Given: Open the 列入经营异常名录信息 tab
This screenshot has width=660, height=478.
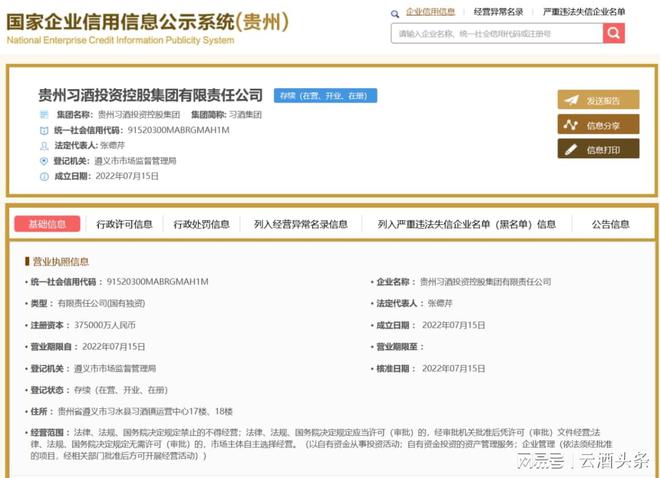Looking at the screenshot, I should pos(301,224).
